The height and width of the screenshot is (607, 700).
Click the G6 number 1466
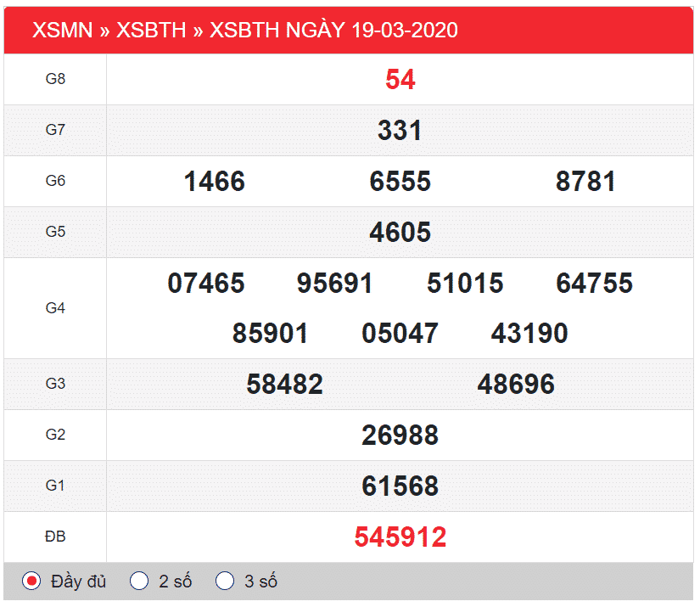tap(214, 182)
